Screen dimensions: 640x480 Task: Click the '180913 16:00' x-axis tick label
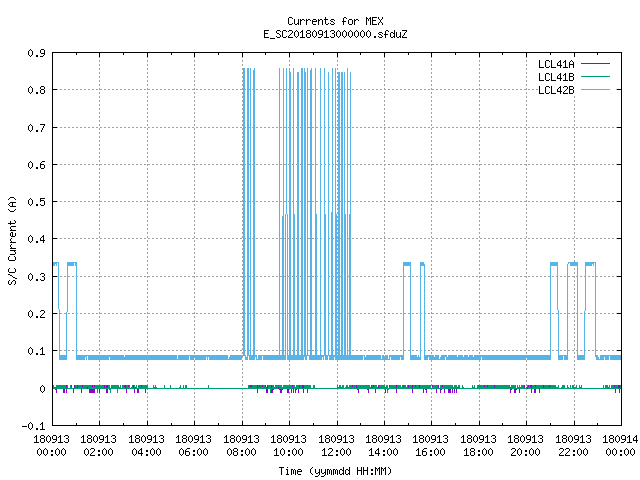(431, 446)
